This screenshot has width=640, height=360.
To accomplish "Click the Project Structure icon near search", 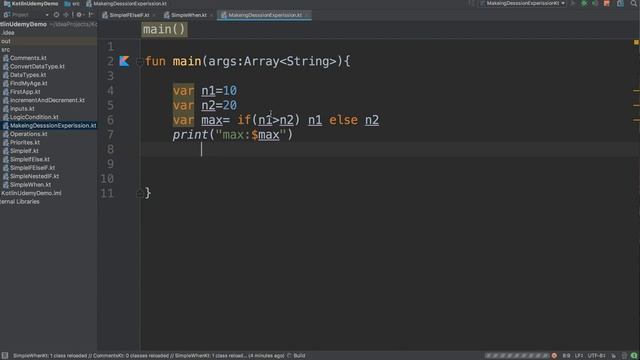I will (x=620, y=3).
